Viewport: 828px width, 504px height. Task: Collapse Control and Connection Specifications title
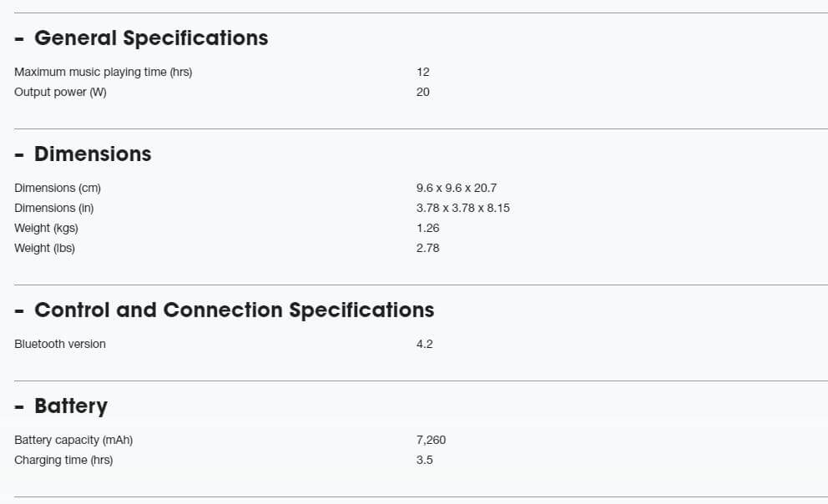click(x=234, y=310)
